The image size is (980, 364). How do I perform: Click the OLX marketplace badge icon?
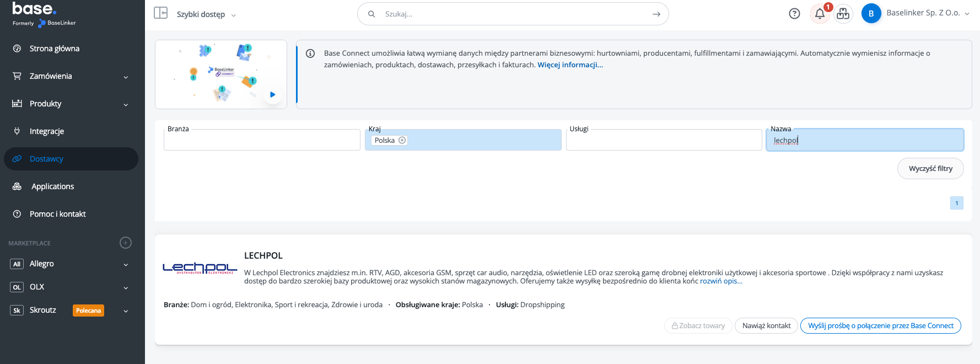coord(17,287)
